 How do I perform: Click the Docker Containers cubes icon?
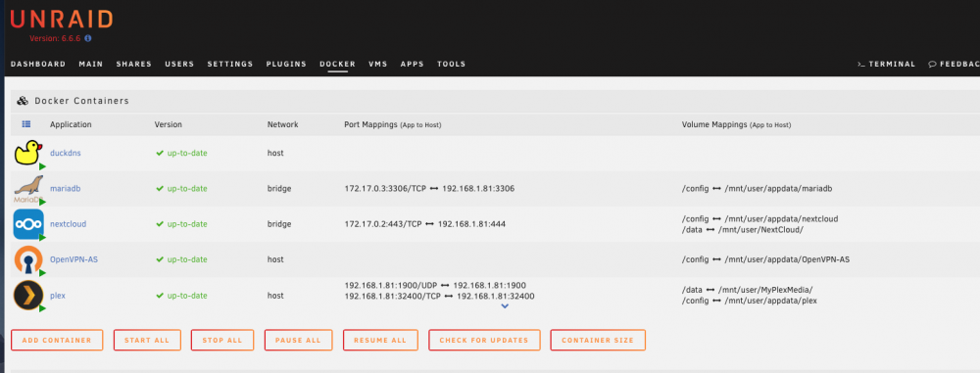coord(23,101)
